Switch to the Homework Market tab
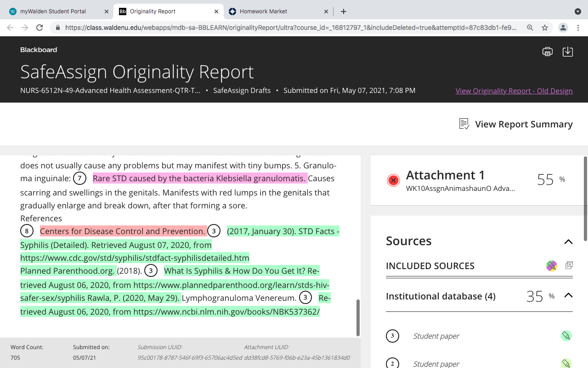This screenshot has width=588, height=368. click(278, 11)
